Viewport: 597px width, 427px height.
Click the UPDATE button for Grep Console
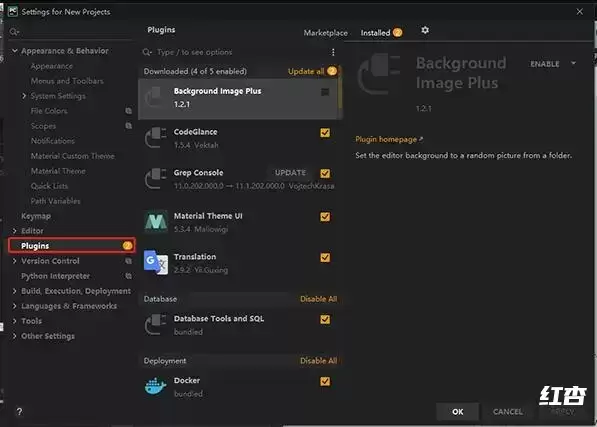point(291,172)
